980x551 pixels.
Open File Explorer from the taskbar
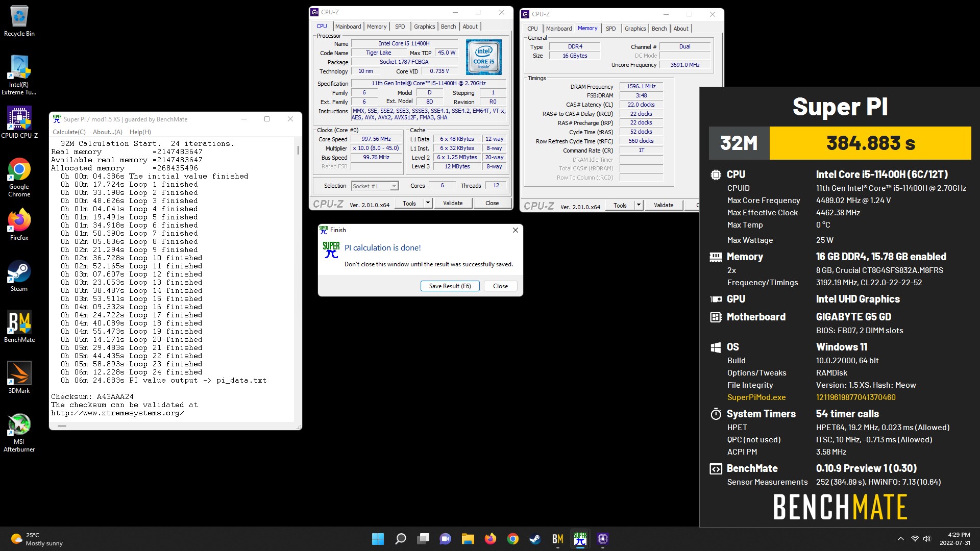(x=468, y=539)
